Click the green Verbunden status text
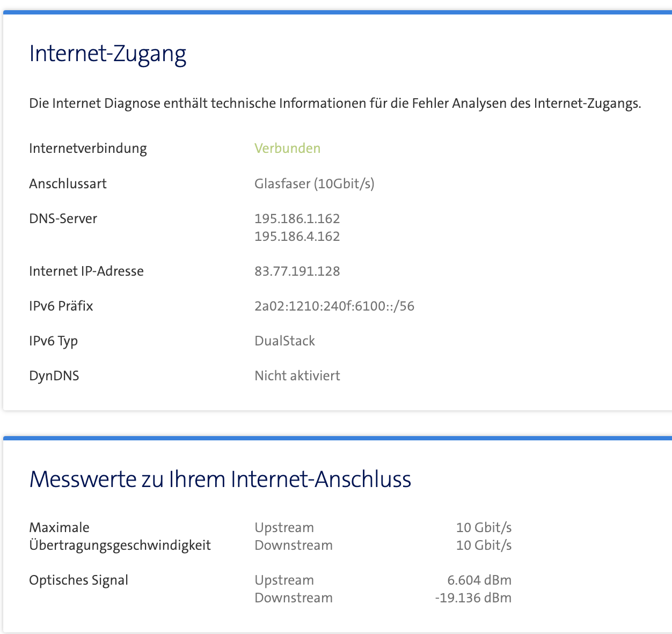Image resolution: width=672 pixels, height=634 pixels. pos(287,149)
